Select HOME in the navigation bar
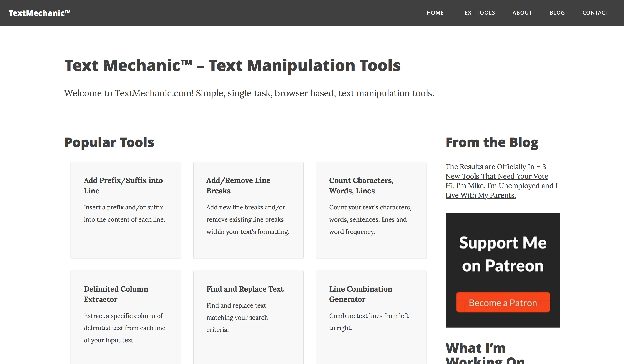The image size is (624, 364). pos(435,13)
